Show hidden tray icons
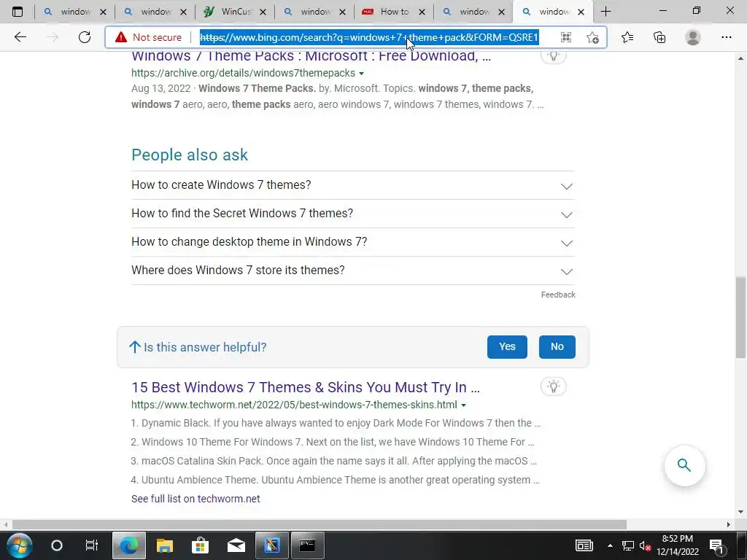This screenshot has width=747, height=560. coord(610,545)
